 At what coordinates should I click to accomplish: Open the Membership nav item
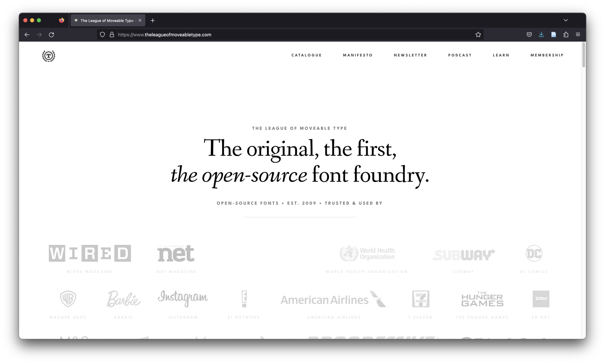pos(547,55)
